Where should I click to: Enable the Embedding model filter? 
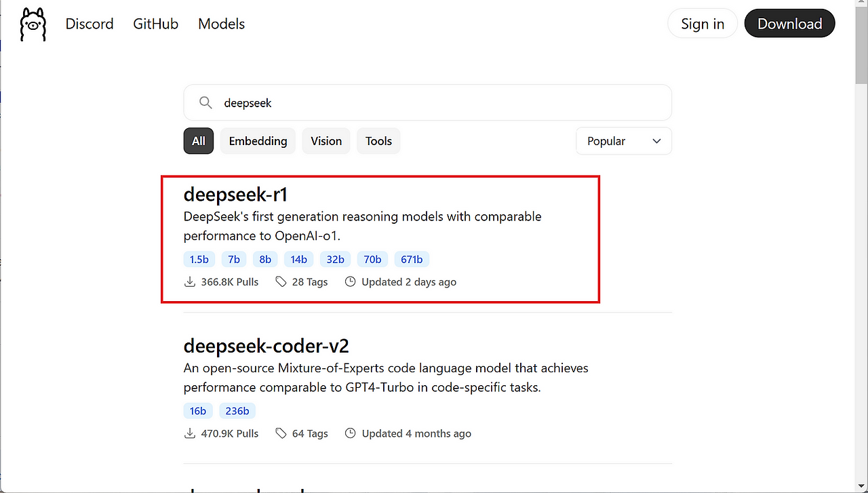pyautogui.click(x=258, y=140)
